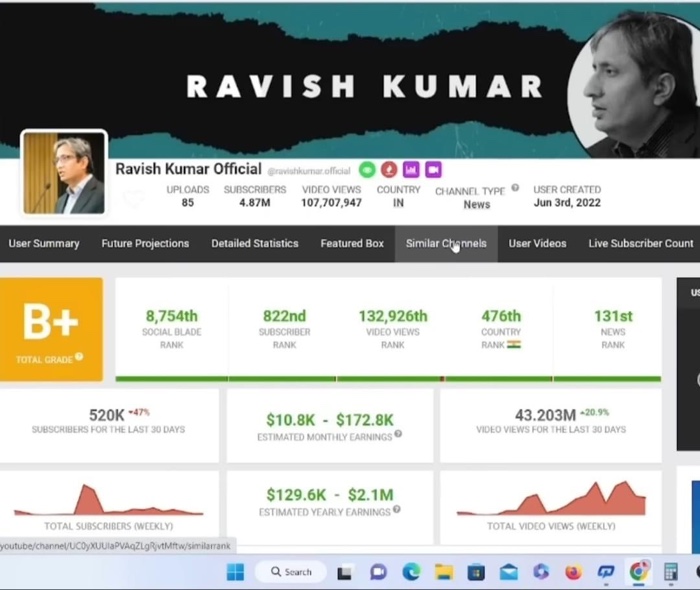Viewport: 700px width, 590px height.
Task: Open the Future Projections tab
Action: pos(145,244)
